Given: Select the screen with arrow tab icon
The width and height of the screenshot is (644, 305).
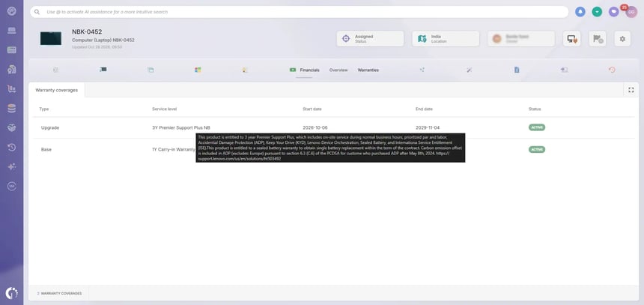Looking at the screenshot, I should [565, 70].
